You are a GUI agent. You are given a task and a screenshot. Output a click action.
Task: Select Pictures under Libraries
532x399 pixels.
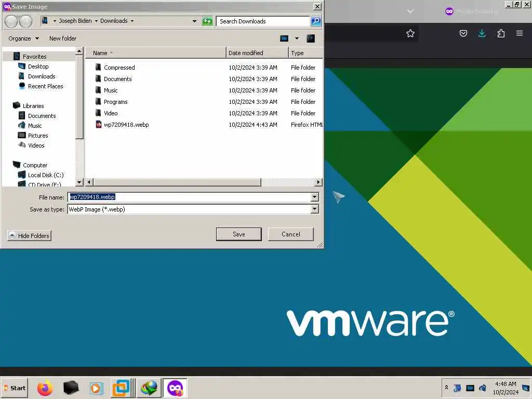click(37, 136)
